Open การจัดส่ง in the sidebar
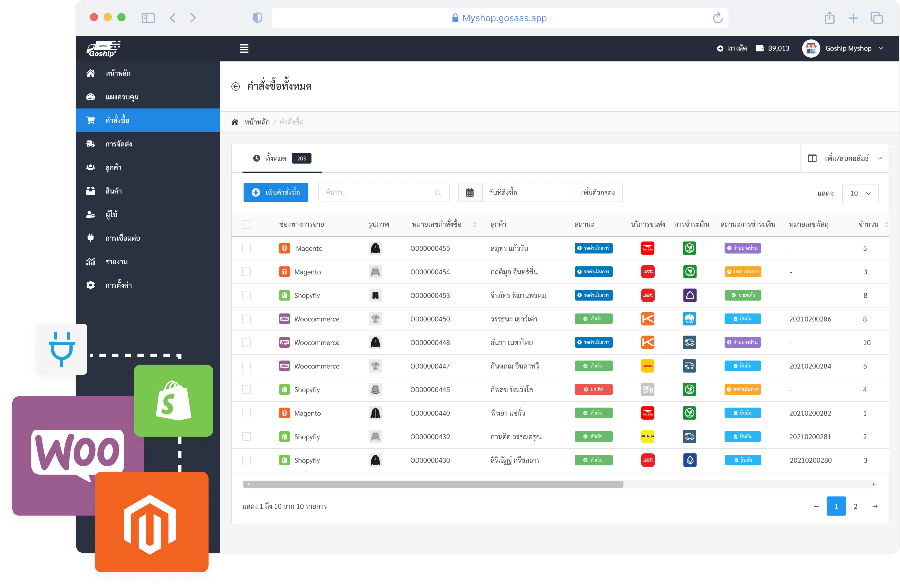 tap(148, 144)
